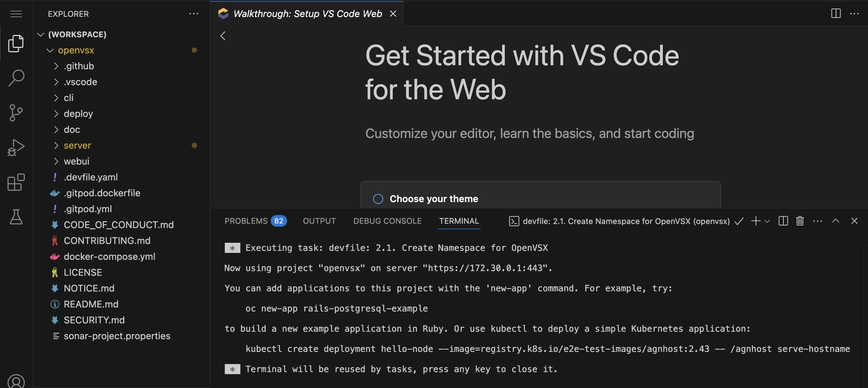Switch to the Output tab
The width and height of the screenshot is (868, 388).
coord(319,221)
